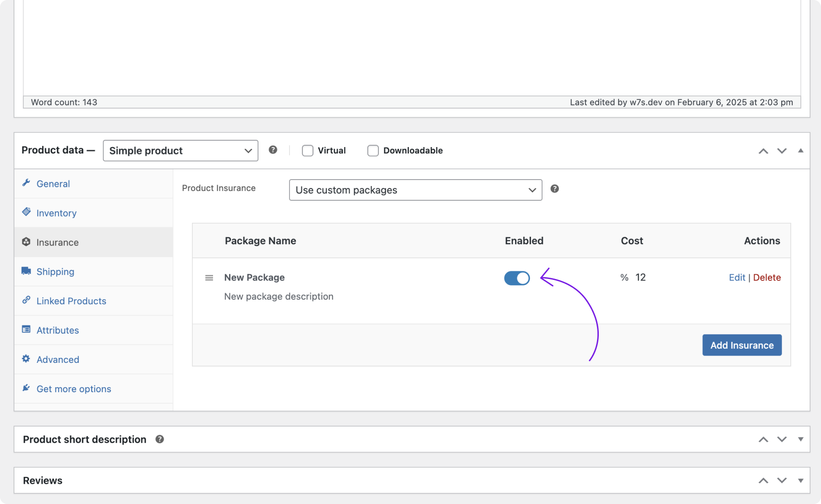Image resolution: width=821 pixels, height=504 pixels.
Task: Edit the New Package entry
Action: [737, 277]
